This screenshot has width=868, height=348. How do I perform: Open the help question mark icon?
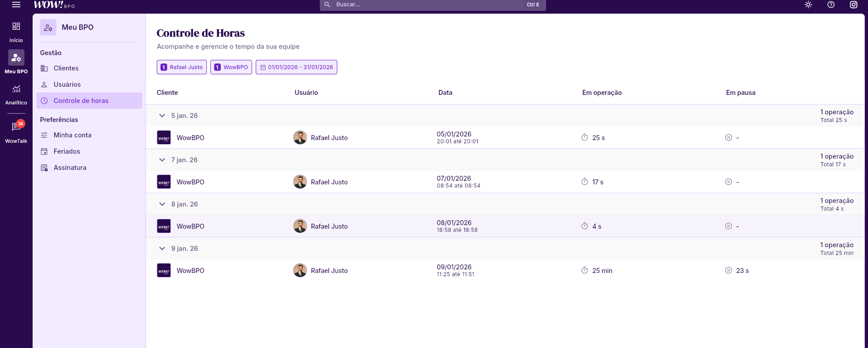831,5
